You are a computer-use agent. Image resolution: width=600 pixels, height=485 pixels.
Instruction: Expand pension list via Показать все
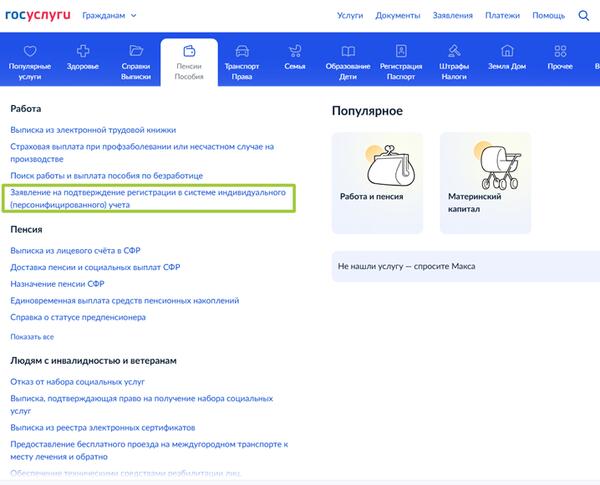coord(32,337)
